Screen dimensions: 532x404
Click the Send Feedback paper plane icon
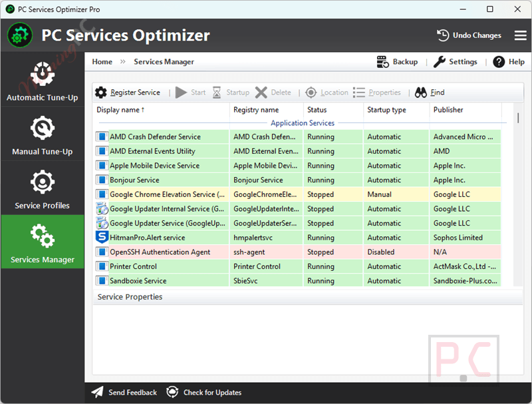point(97,392)
